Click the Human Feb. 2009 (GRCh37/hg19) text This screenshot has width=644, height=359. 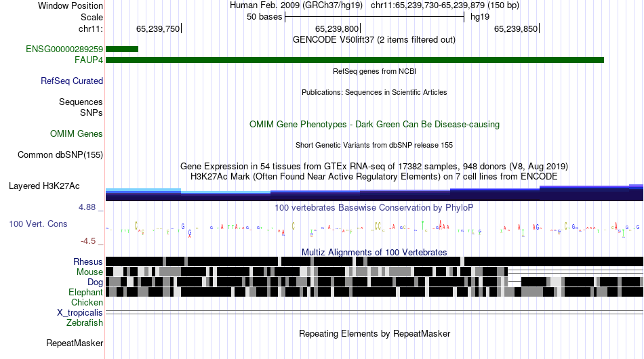(x=296, y=5)
